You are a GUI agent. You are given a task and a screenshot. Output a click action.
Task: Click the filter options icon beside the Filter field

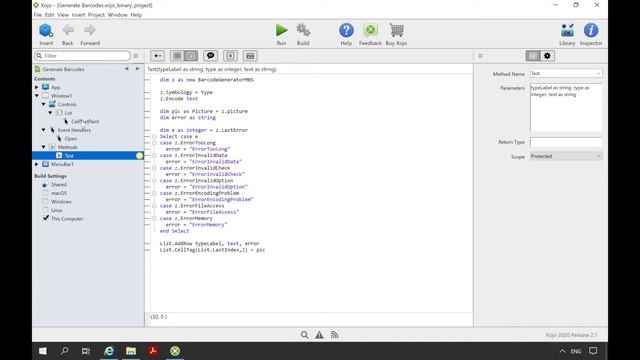(x=136, y=56)
